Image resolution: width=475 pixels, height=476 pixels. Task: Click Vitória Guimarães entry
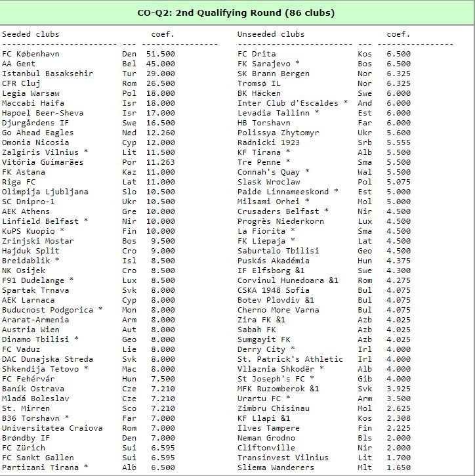click(43, 162)
